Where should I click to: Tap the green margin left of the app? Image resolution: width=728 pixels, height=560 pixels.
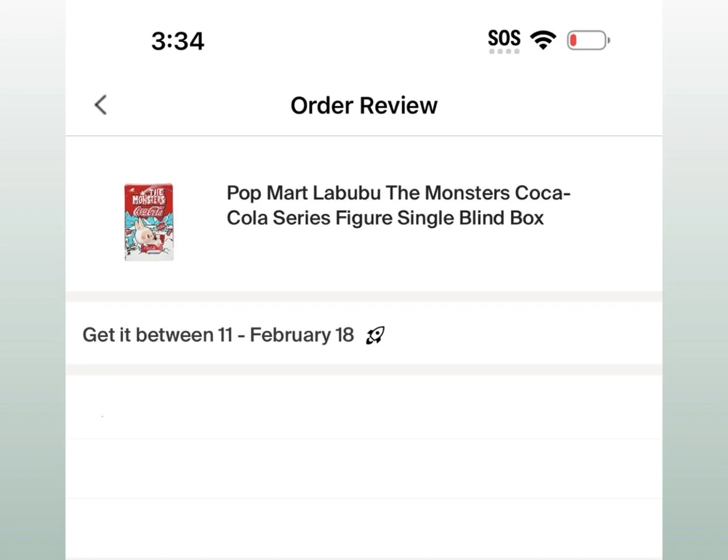point(32,293)
